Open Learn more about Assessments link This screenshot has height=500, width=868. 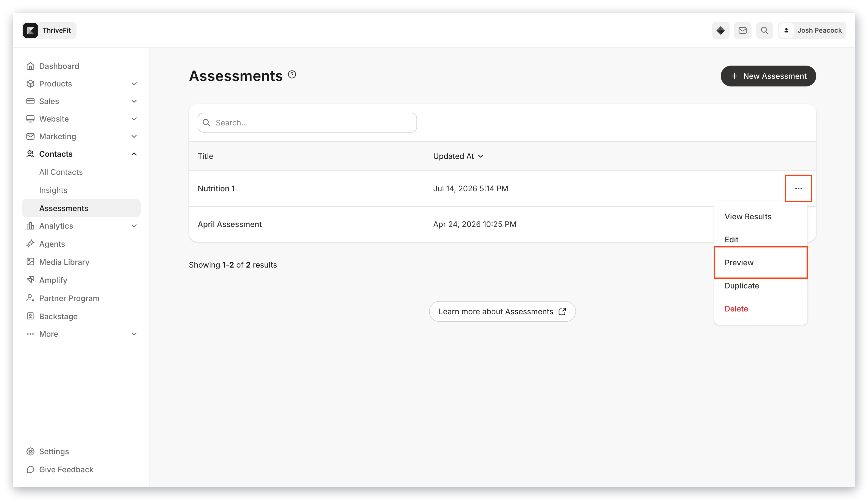[502, 311]
